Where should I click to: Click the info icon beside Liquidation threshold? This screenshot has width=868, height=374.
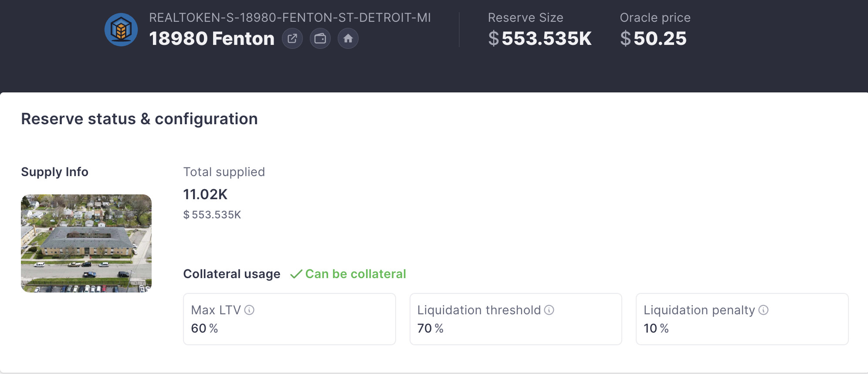(x=549, y=310)
